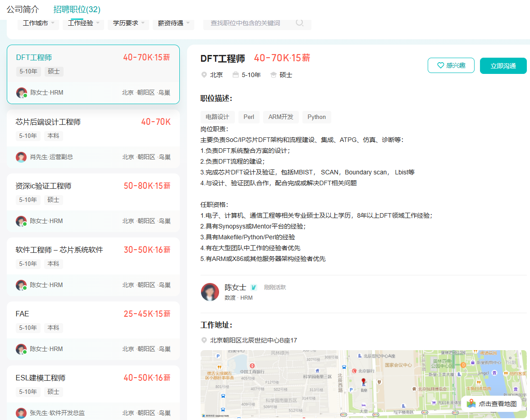Switch to the 公司简介 tab
Viewport: 530px width, 420px height.
click(23, 9)
